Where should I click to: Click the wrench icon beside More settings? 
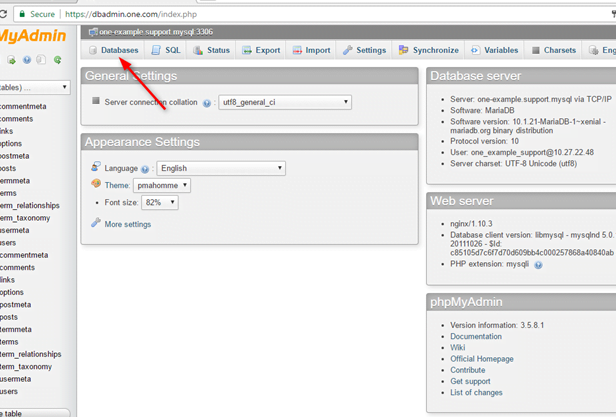pos(96,223)
